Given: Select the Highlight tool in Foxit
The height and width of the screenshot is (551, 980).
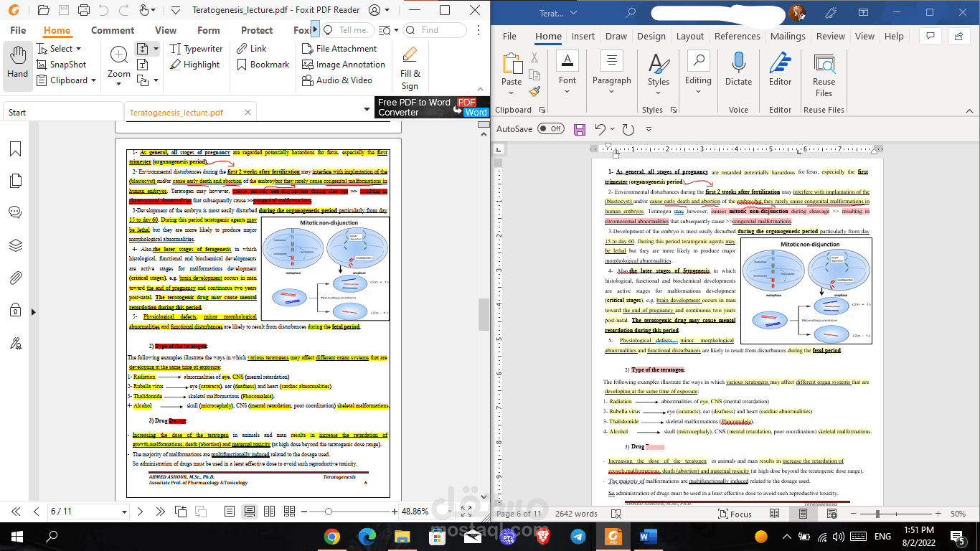Looking at the screenshot, I should (195, 65).
